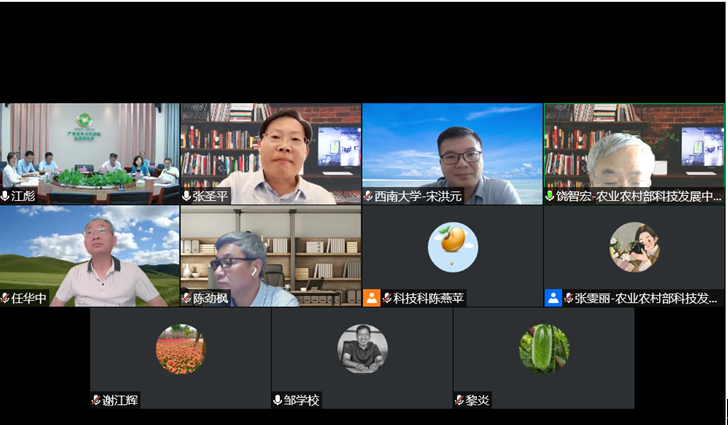Click the microphone icon next to 张圣平

coord(187,197)
